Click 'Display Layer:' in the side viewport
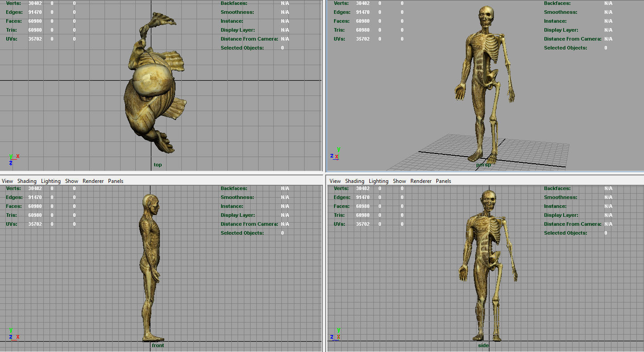This screenshot has width=644, height=352. pos(561,215)
